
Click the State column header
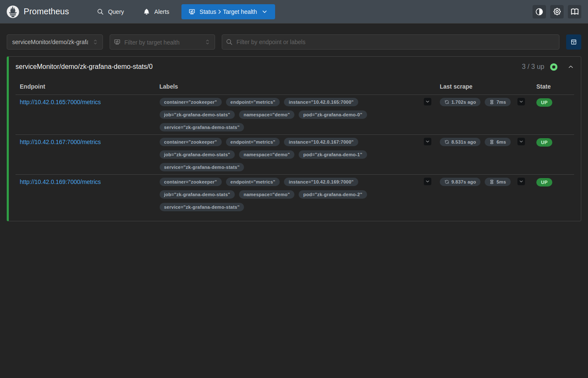point(543,87)
